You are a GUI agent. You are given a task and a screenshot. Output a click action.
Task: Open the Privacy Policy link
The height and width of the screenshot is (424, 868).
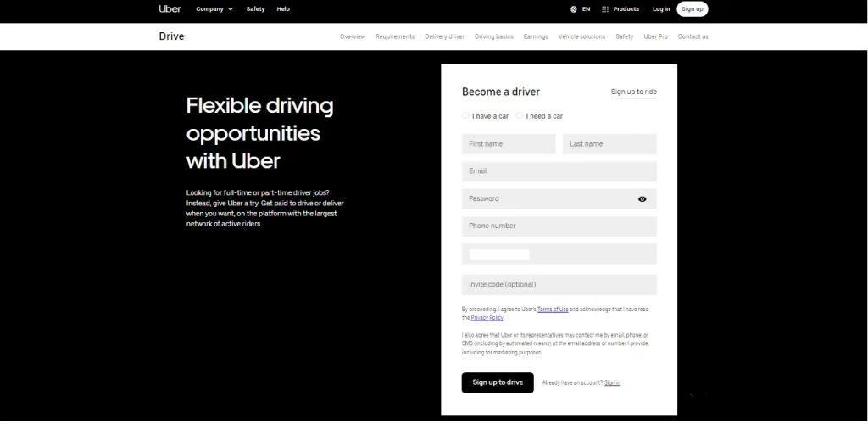[487, 318]
